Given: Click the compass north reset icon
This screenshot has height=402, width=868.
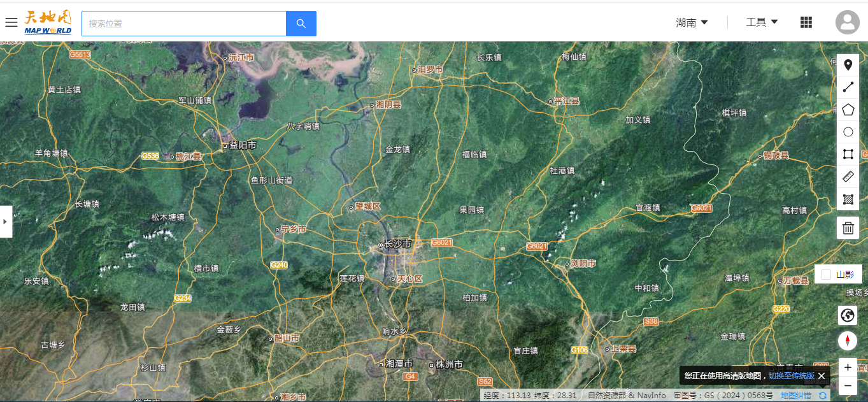Looking at the screenshot, I should [848, 341].
